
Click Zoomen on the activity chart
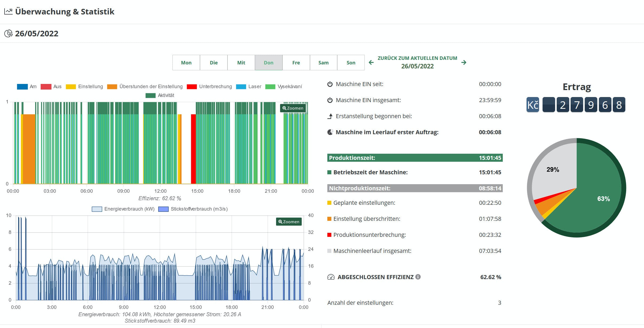click(x=293, y=108)
